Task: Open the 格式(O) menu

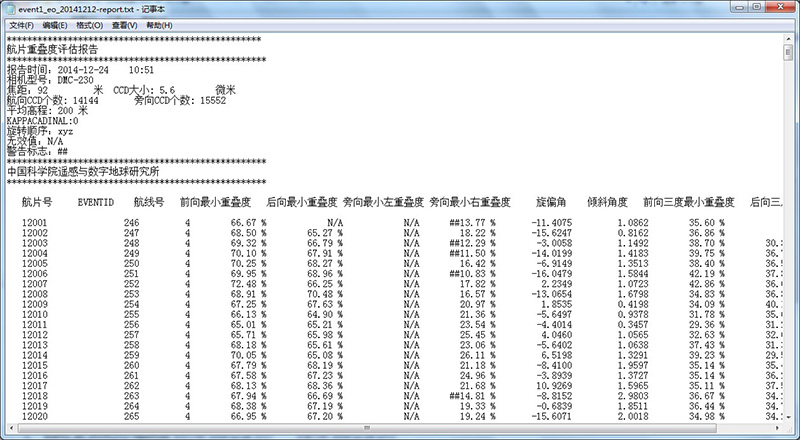Action: (90, 24)
